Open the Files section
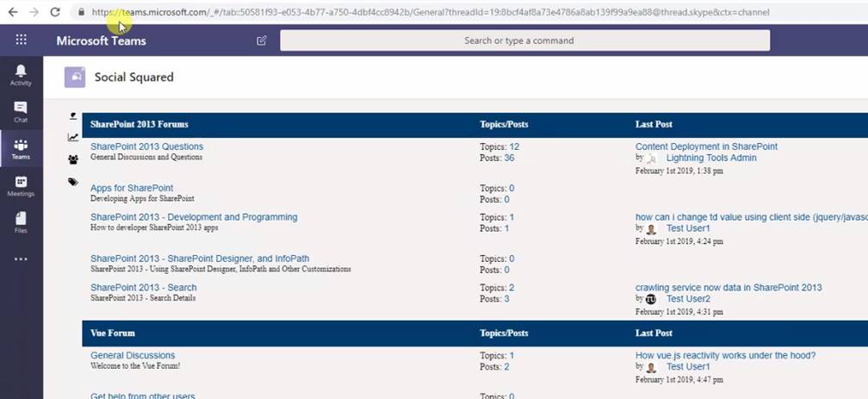This screenshot has width=868, height=399. pos(21,222)
